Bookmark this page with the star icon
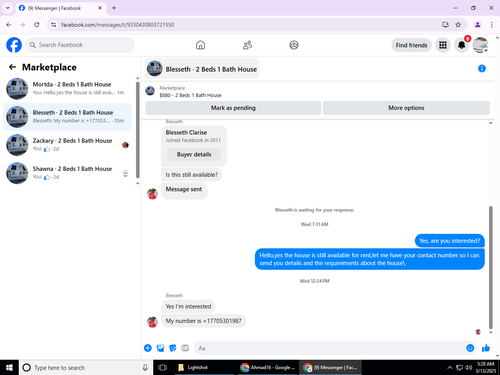 point(458,25)
